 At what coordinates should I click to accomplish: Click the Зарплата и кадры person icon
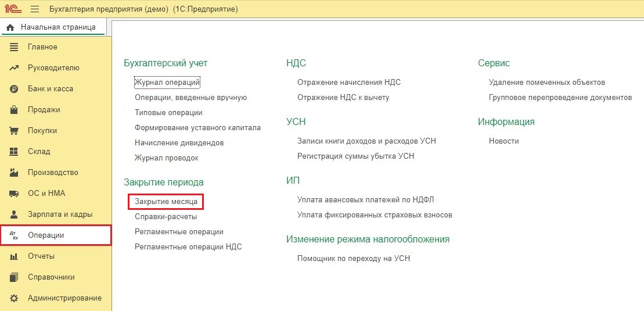pyautogui.click(x=14, y=215)
